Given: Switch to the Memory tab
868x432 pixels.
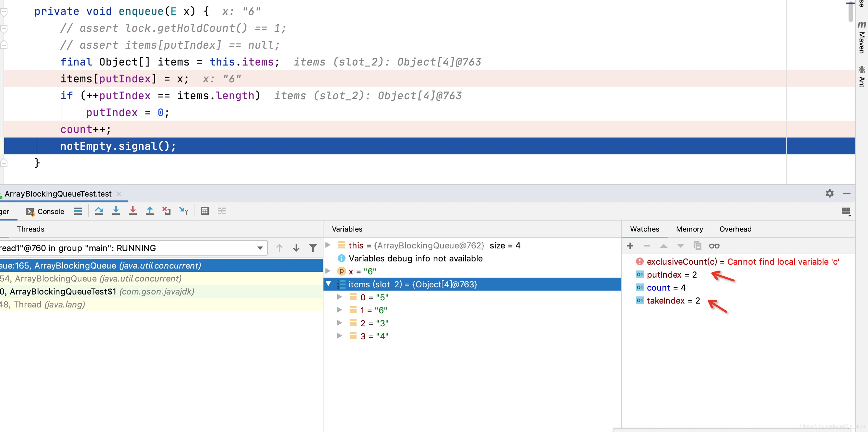Looking at the screenshot, I should 689,229.
